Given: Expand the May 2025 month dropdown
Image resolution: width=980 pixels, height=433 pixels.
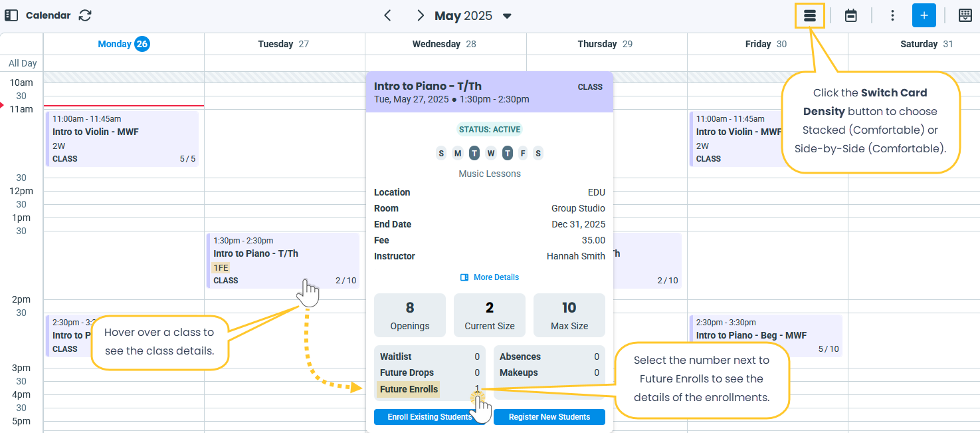Looking at the screenshot, I should [x=507, y=16].
